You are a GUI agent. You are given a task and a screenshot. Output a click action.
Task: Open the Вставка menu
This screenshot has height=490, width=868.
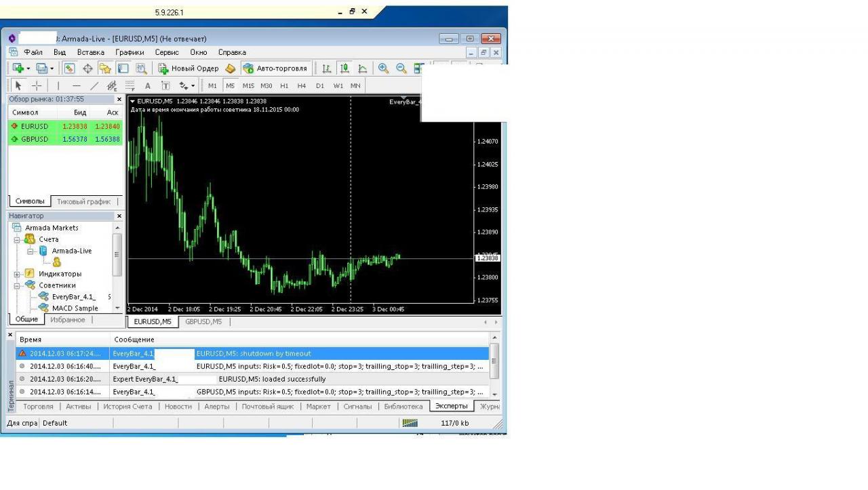pos(91,52)
